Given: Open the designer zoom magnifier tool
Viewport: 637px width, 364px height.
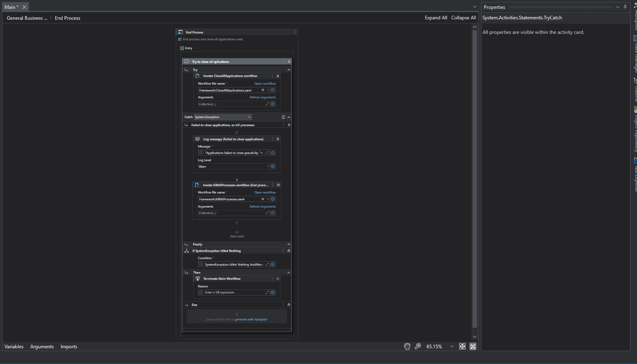Looking at the screenshot, I should point(418,346).
